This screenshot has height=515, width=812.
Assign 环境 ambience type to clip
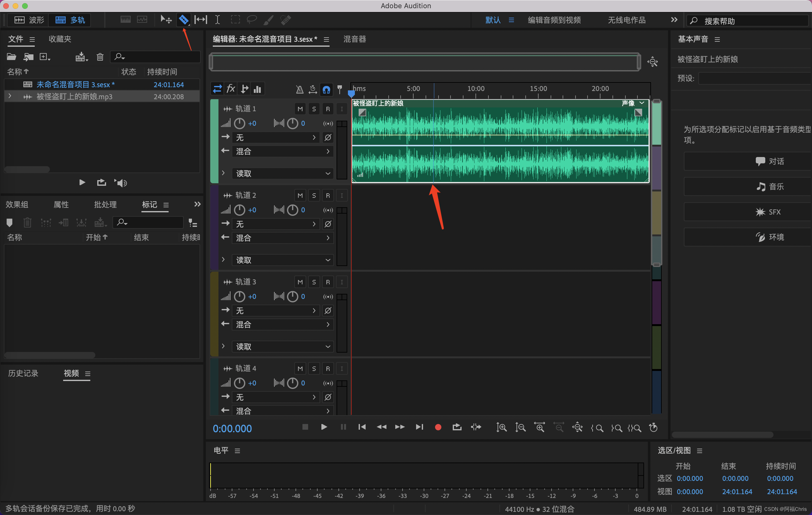click(747, 237)
